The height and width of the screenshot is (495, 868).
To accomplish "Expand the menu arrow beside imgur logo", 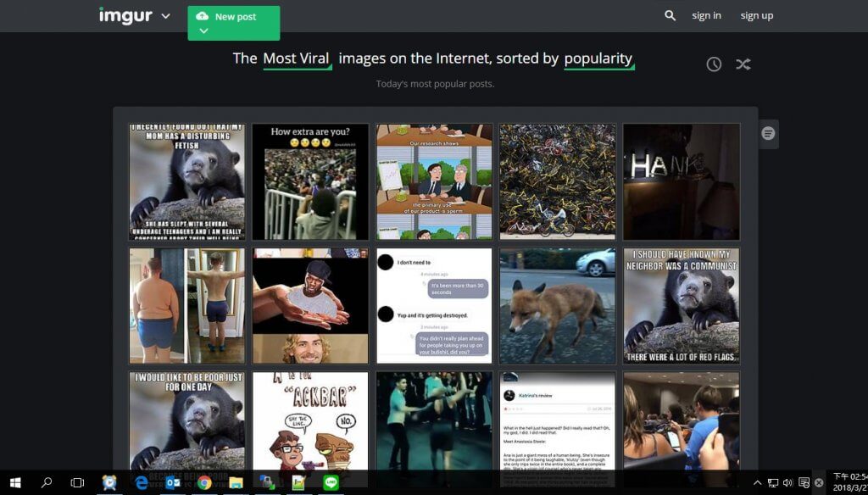I will (x=165, y=16).
